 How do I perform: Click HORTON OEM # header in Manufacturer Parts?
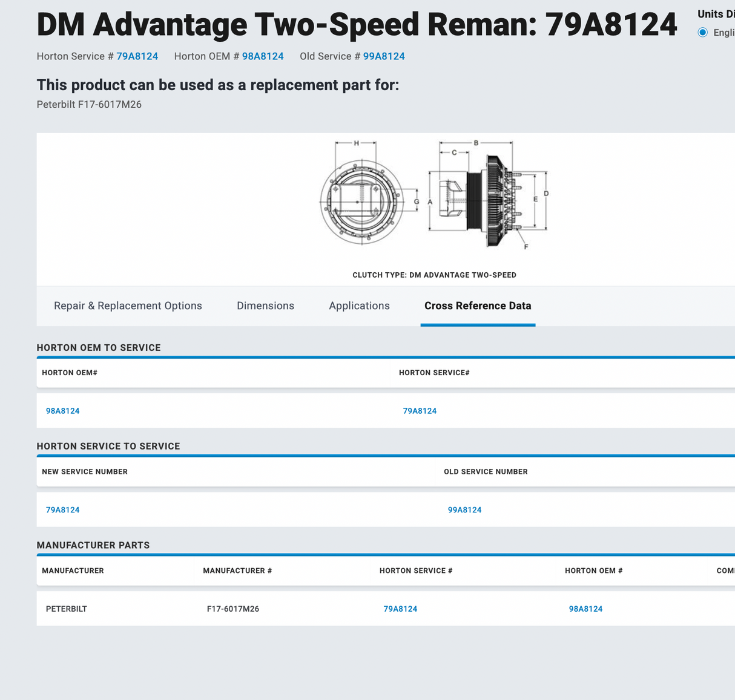594,571
